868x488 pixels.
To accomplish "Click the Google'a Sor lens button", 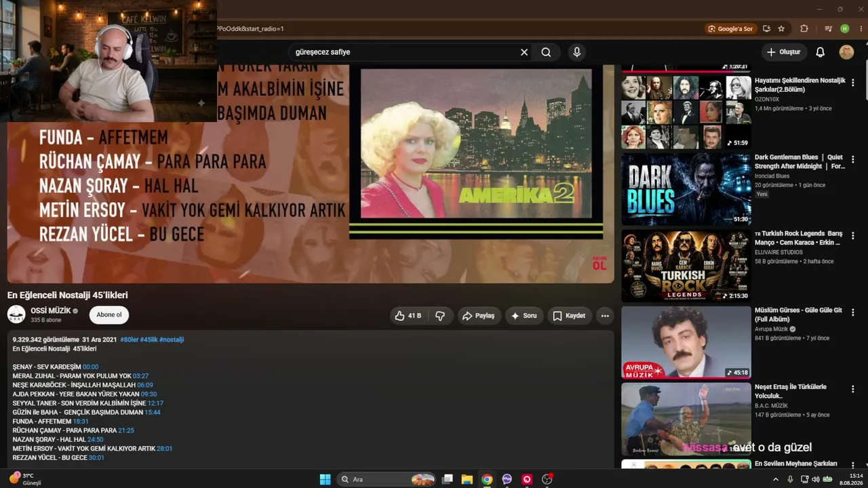I will point(730,28).
